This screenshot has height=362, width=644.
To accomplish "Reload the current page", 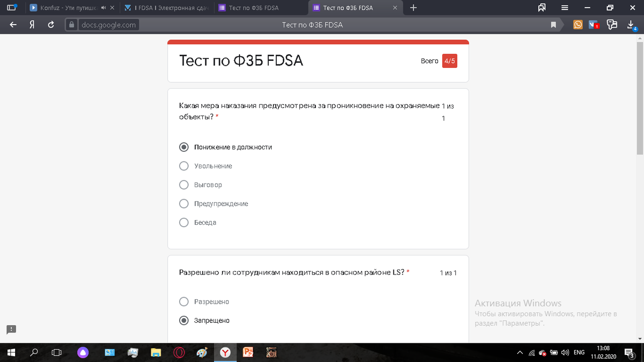I will tap(50, 24).
